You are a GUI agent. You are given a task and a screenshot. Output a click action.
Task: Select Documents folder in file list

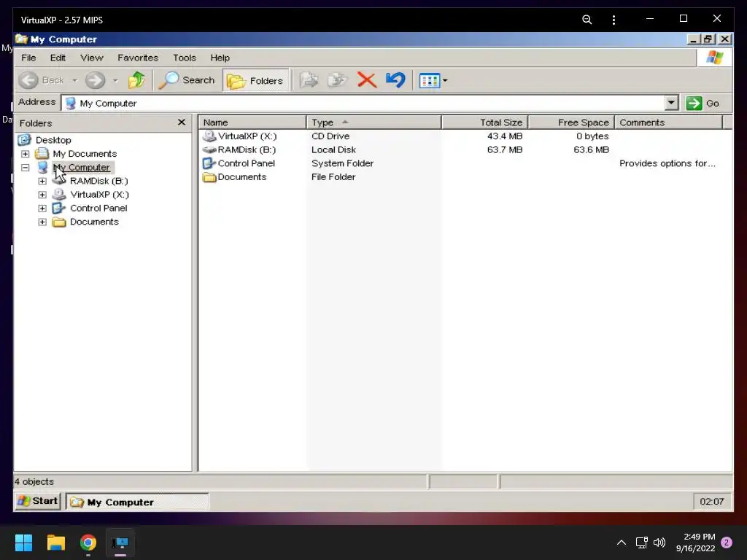[235, 176]
